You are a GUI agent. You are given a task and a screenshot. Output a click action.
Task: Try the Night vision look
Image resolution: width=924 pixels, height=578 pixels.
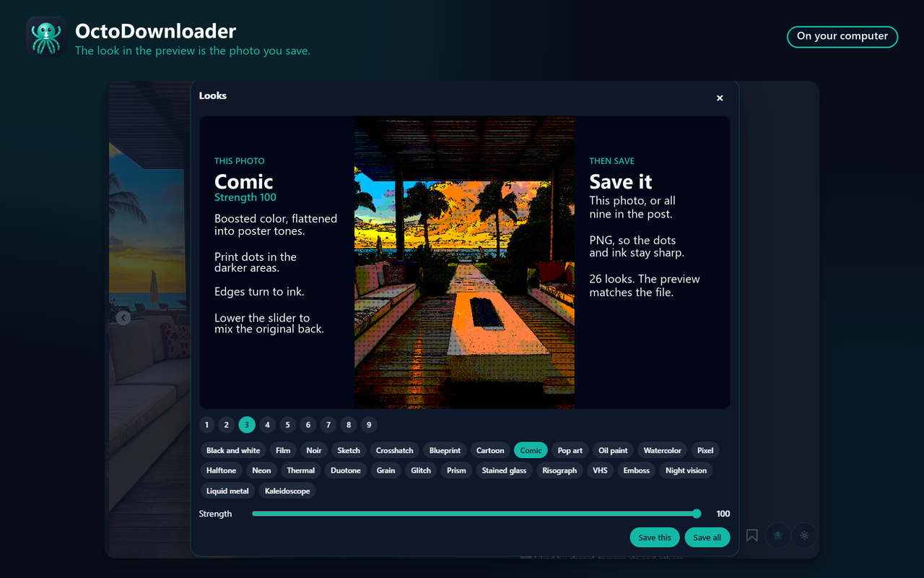tap(686, 470)
